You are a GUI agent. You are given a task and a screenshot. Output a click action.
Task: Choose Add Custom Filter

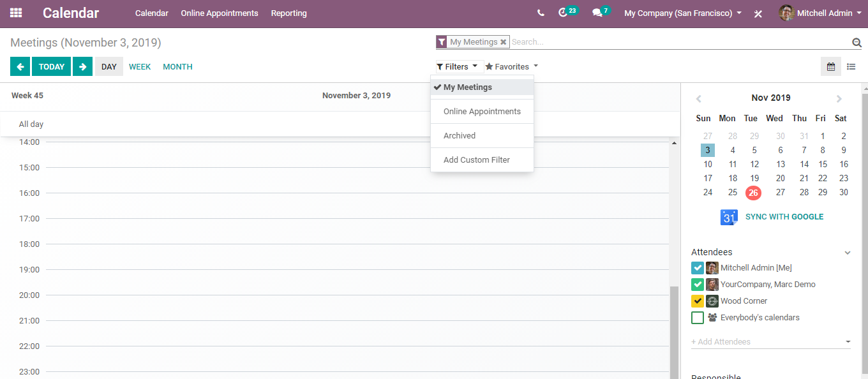482,160
